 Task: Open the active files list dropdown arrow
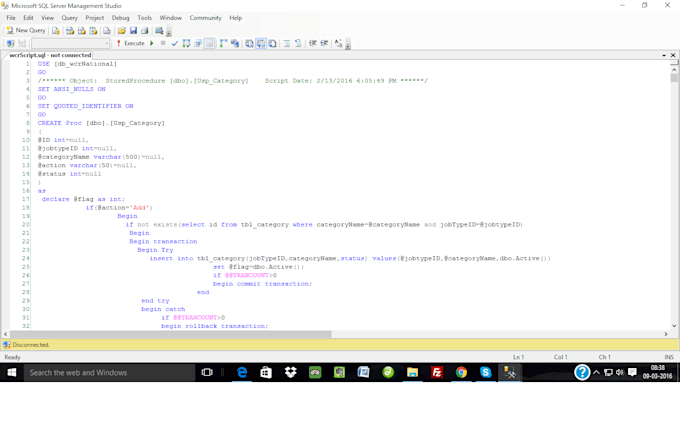coord(664,56)
